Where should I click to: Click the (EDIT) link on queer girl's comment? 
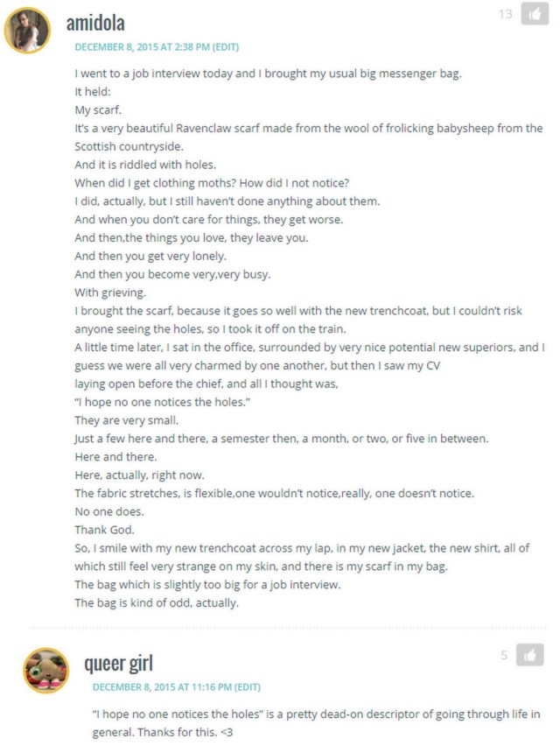[248, 687]
